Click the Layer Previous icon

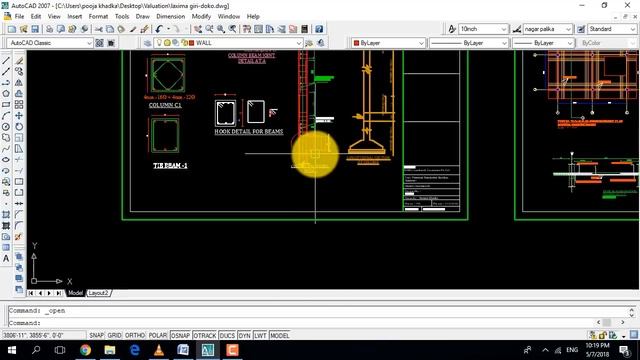(x=321, y=43)
